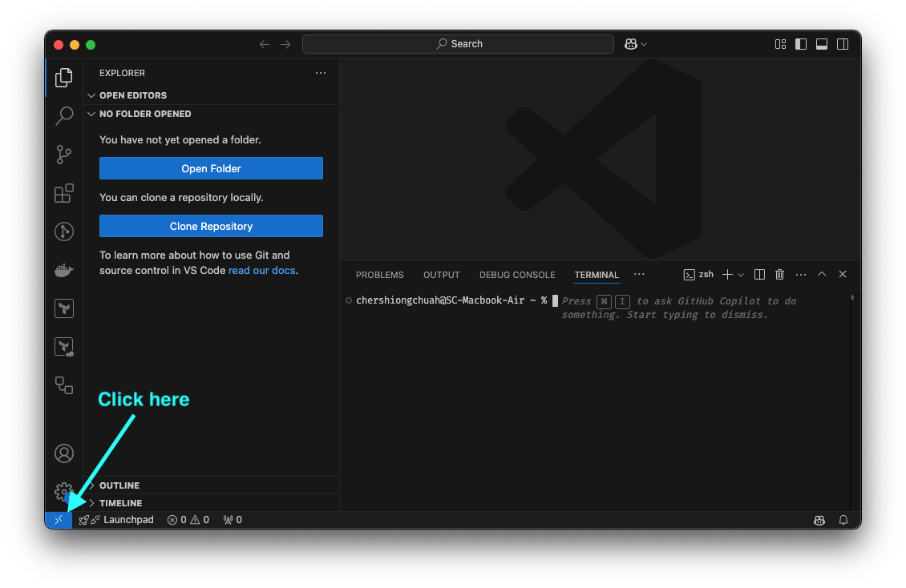The image size is (906, 588).
Task: Switch to the DEBUG CONSOLE tab
Action: pyautogui.click(x=517, y=275)
